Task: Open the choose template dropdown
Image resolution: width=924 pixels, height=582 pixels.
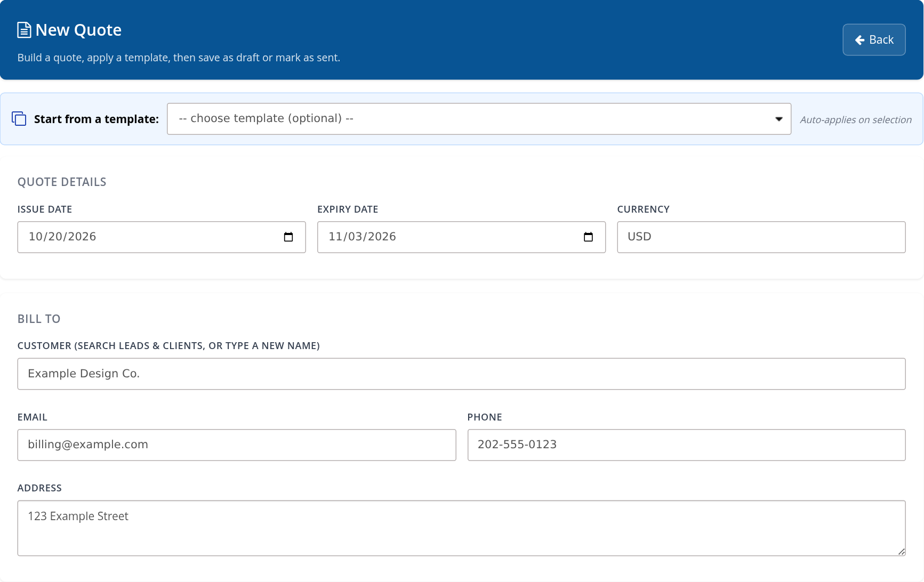Action: pos(479,119)
